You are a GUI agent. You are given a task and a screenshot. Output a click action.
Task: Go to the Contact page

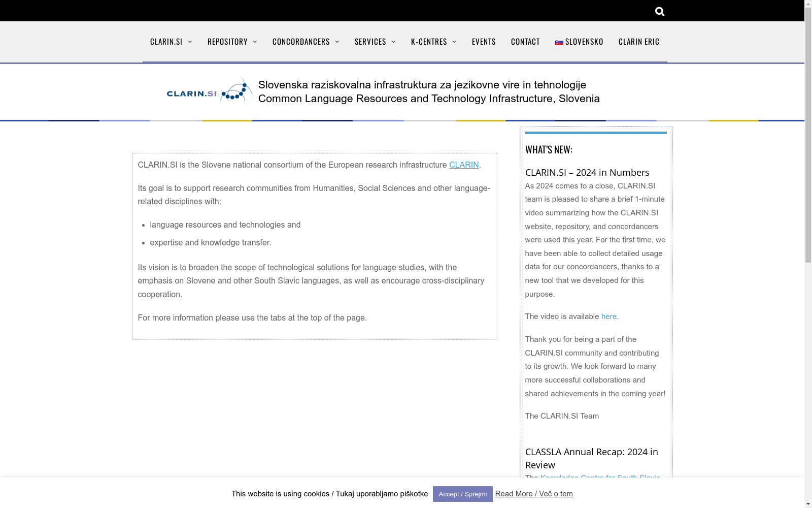[x=525, y=42]
